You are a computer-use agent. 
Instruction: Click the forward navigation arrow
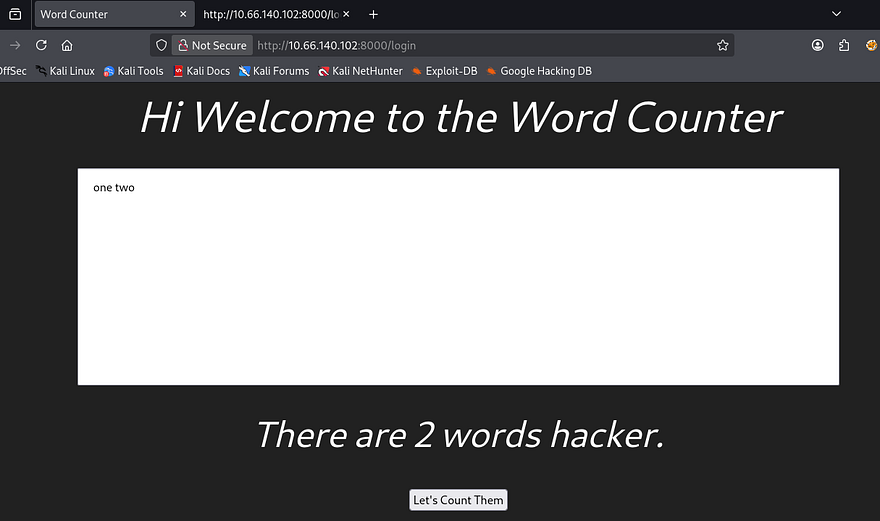(x=14, y=45)
